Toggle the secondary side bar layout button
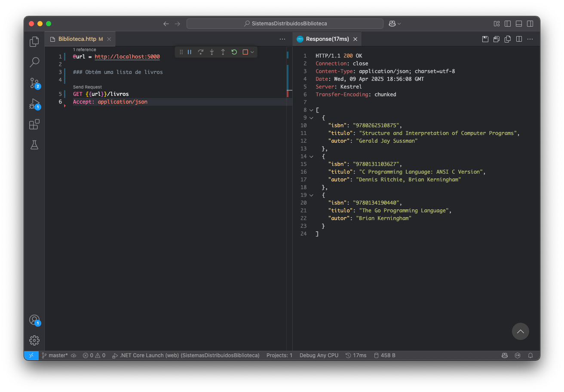The image size is (564, 392). click(x=530, y=24)
